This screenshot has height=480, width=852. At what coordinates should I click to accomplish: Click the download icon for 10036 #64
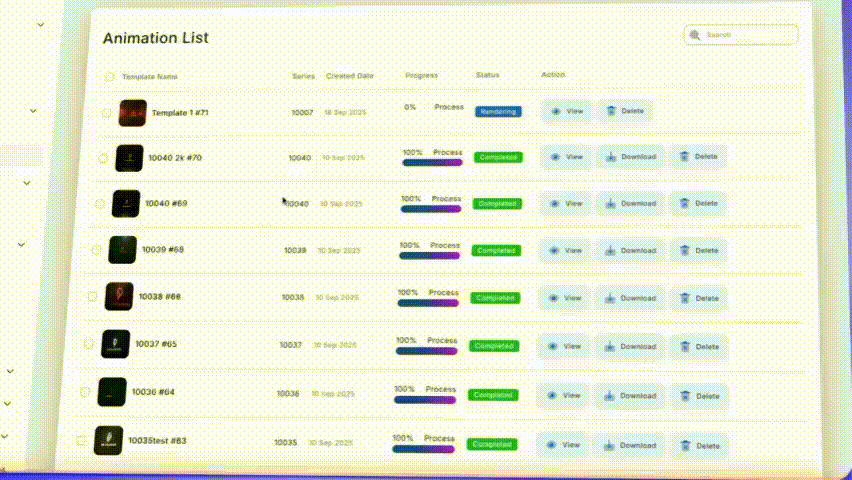coord(607,395)
